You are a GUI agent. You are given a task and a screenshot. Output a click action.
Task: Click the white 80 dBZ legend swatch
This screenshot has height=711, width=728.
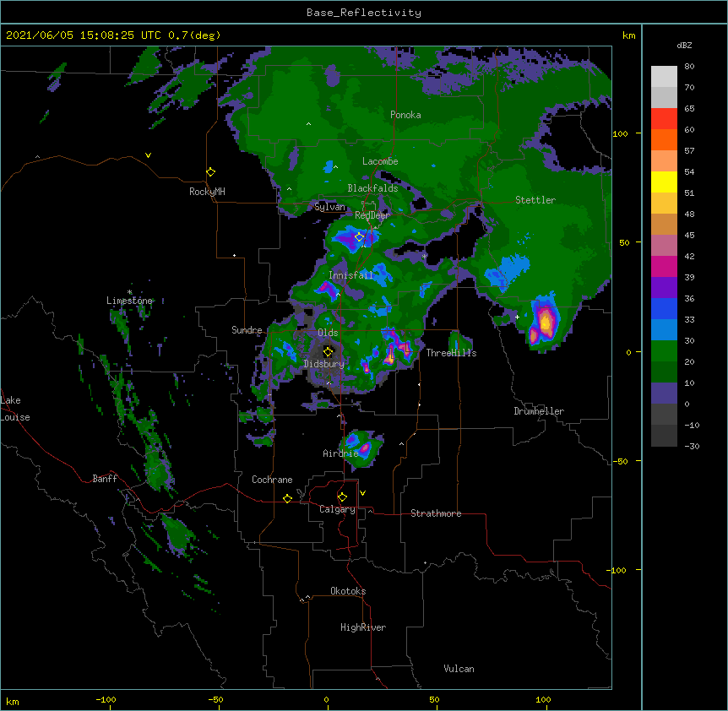tap(664, 76)
